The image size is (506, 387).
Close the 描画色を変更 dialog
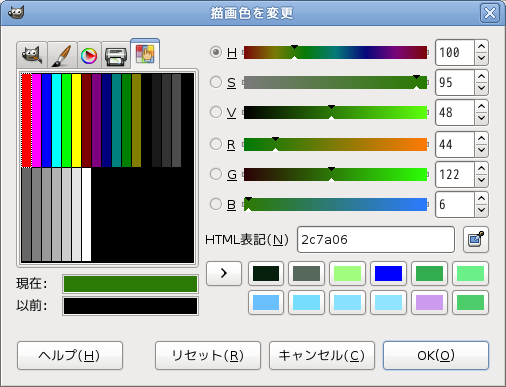[x=490, y=13]
